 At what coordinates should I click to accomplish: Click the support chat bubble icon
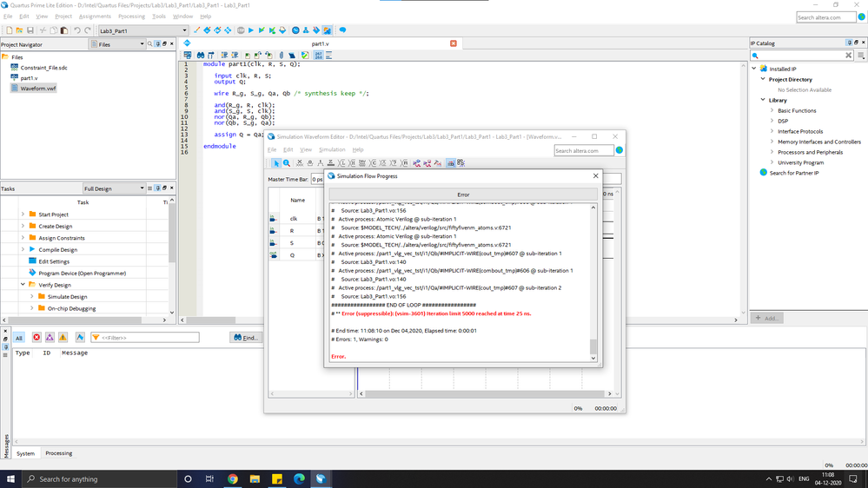coord(342,30)
